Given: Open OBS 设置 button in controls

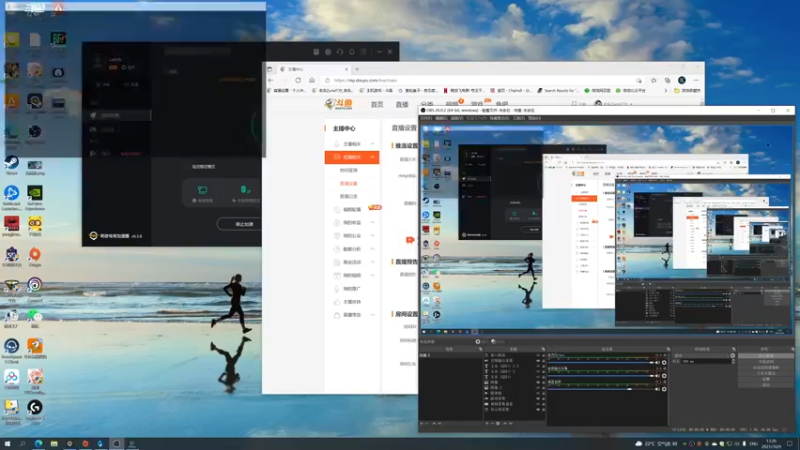Looking at the screenshot, I should [x=766, y=379].
